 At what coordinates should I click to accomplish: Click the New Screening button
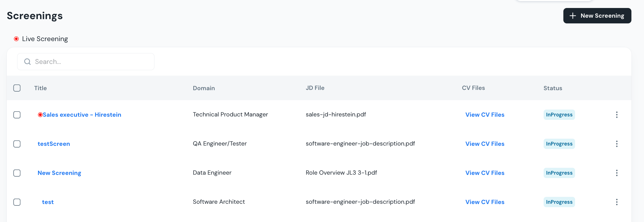[x=597, y=16]
